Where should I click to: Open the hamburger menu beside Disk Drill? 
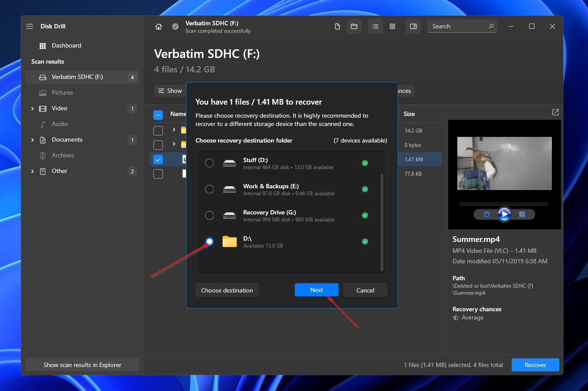click(30, 26)
